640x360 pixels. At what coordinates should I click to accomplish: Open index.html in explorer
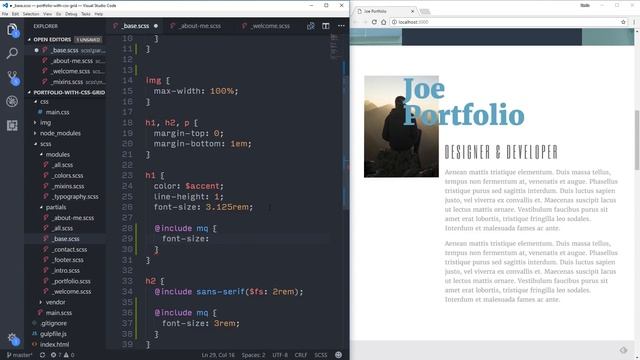[x=54, y=344]
